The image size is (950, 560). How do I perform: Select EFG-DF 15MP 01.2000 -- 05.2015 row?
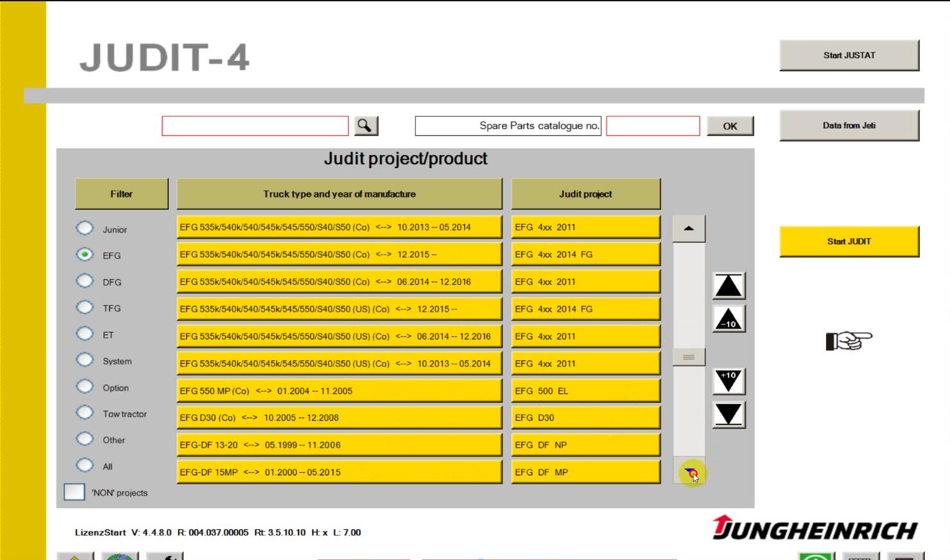[340, 472]
